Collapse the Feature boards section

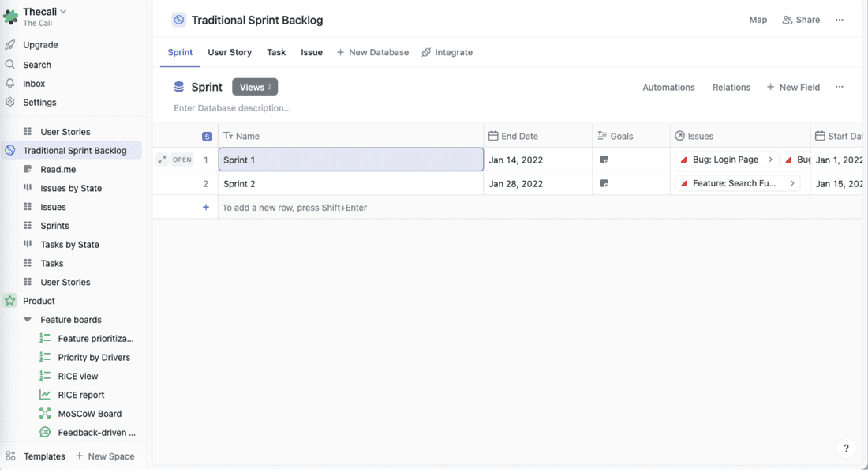pos(29,319)
